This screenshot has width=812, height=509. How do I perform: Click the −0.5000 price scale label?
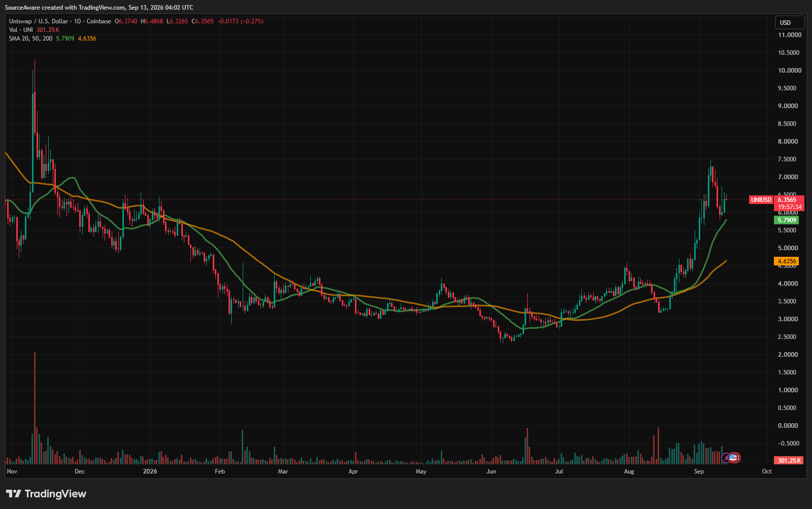788,444
